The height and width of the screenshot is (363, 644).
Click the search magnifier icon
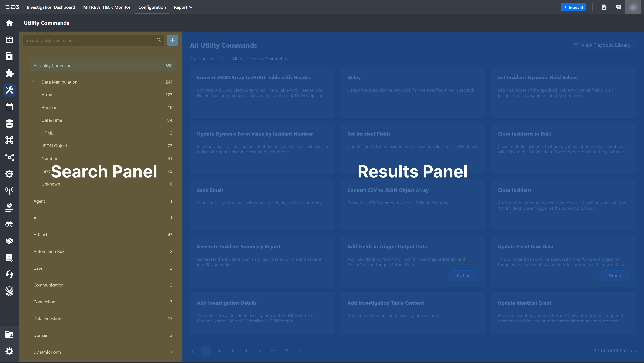(x=159, y=40)
